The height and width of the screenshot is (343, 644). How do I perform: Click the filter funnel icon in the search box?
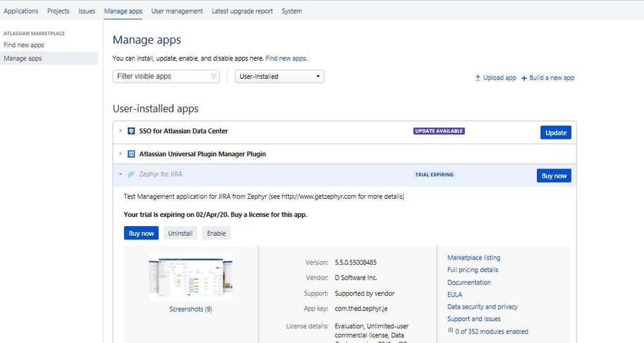coord(214,76)
